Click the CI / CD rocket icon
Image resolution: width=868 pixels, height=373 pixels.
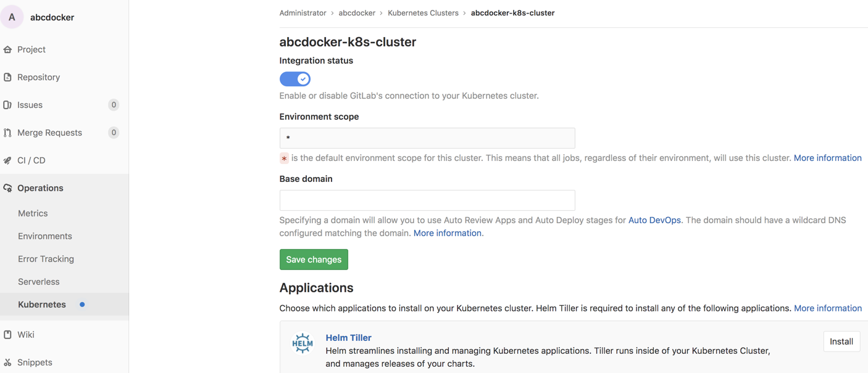click(7, 160)
